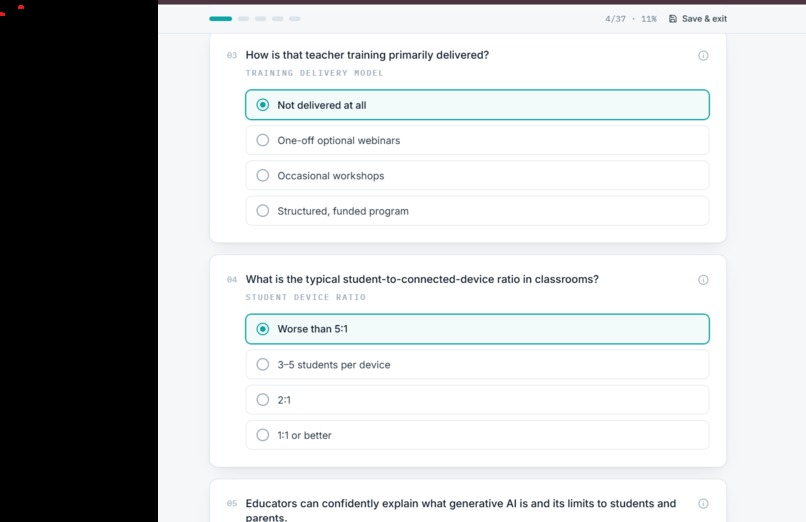806x522 pixels.
Task: Select 'Worse than 5:1' ratio option
Action: (x=477, y=329)
